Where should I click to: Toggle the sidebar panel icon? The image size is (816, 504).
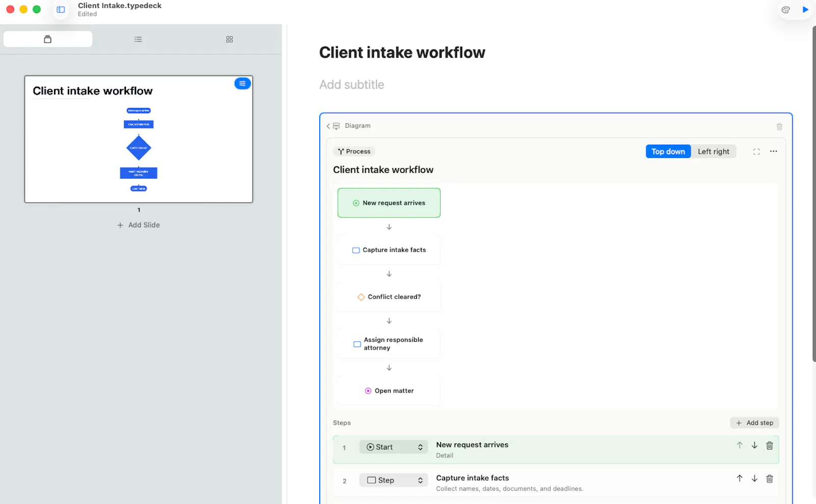(61, 10)
